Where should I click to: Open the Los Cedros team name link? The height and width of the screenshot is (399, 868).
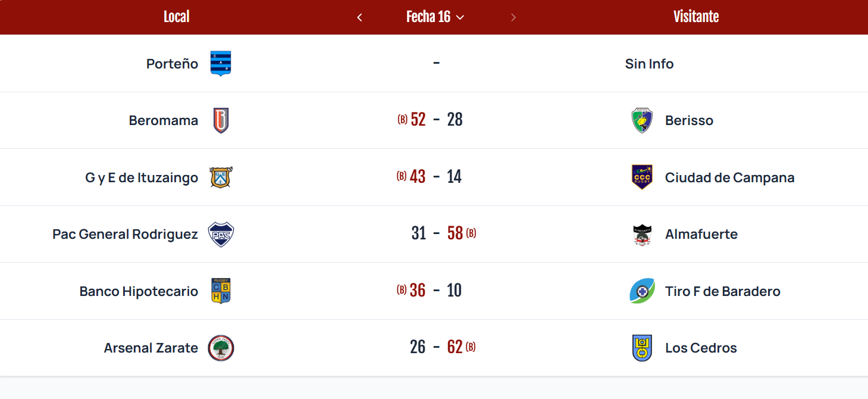tap(701, 348)
